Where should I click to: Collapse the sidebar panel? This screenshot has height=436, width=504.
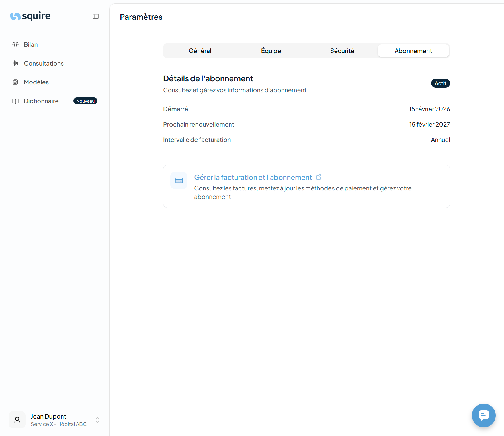point(96,16)
